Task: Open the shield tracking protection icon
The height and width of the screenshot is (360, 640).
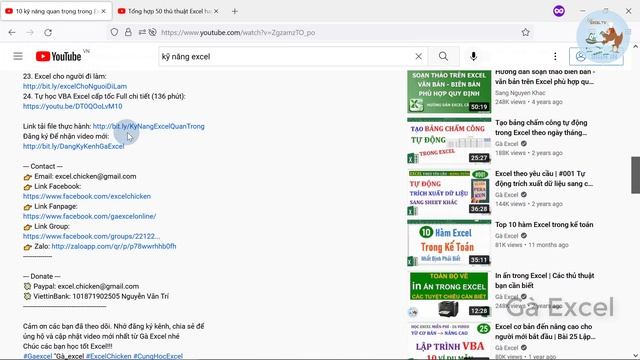Action: pyautogui.click(x=114, y=32)
